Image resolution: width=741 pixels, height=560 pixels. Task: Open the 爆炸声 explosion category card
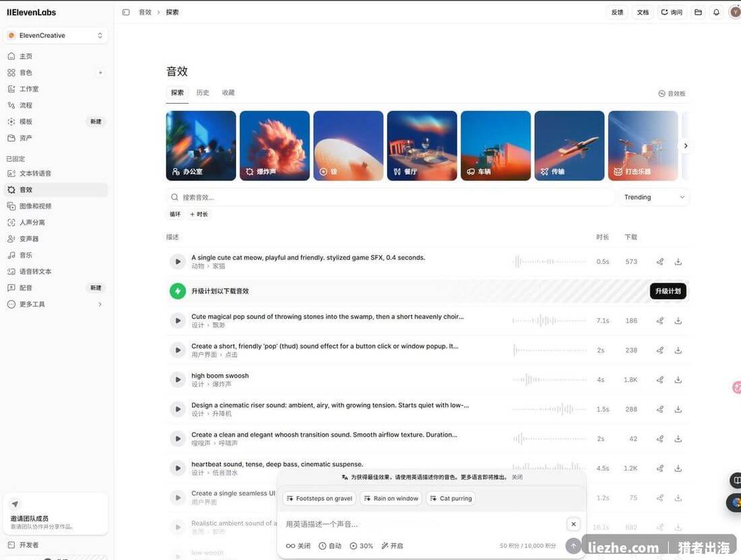point(275,146)
